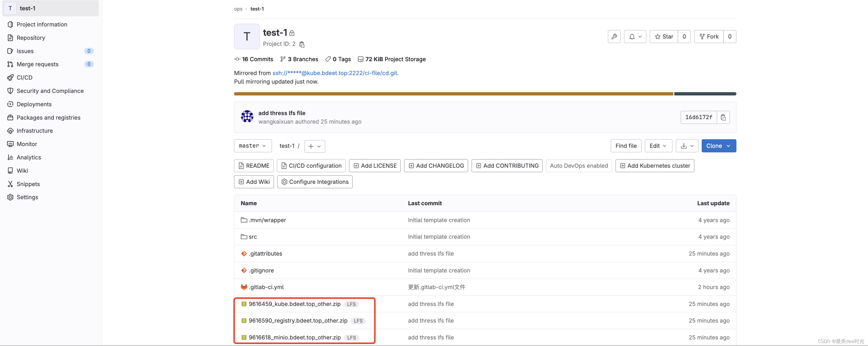Open the plus add-file dropdown
This screenshot has height=346, width=868.
314,146
